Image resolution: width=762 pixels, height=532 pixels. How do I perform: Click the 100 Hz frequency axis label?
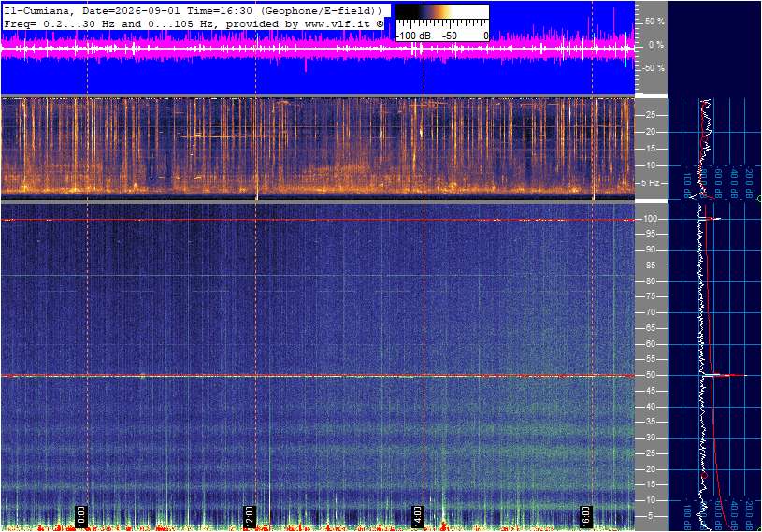click(x=650, y=219)
